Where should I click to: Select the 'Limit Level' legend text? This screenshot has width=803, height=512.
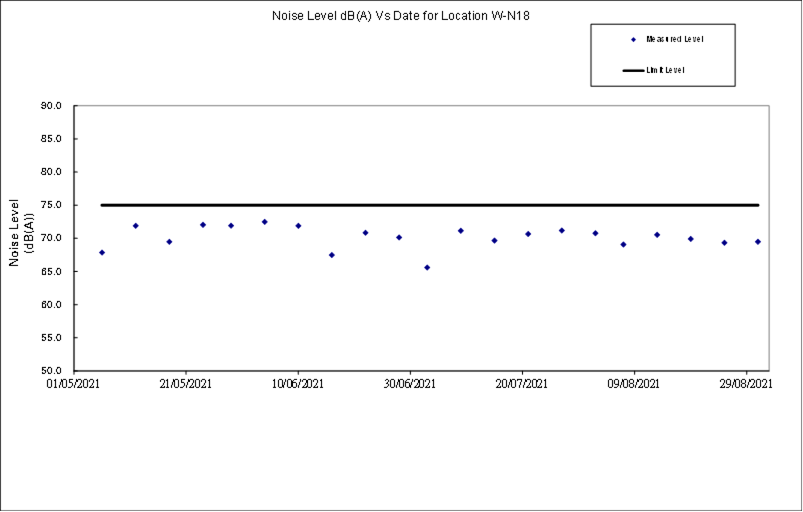click(x=666, y=70)
